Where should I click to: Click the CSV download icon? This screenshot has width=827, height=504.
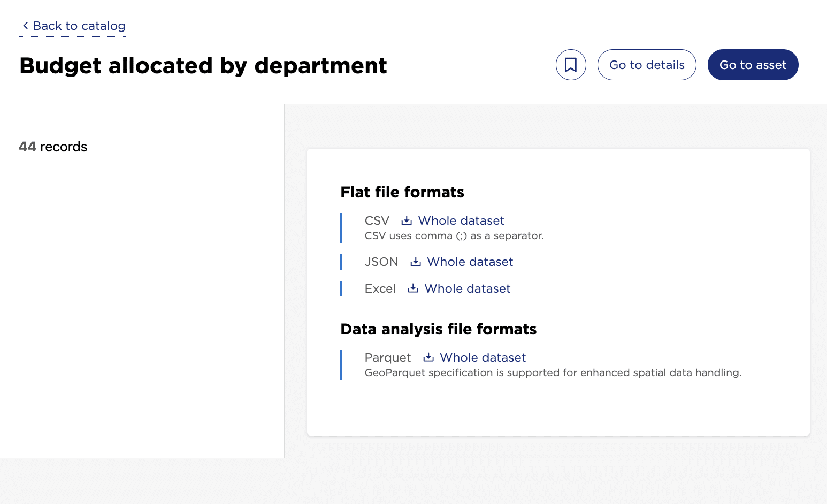click(407, 221)
